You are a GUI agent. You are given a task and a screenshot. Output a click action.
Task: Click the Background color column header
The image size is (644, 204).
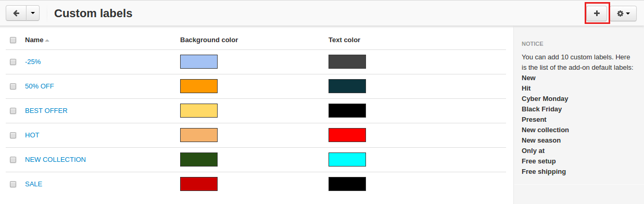[x=209, y=40]
